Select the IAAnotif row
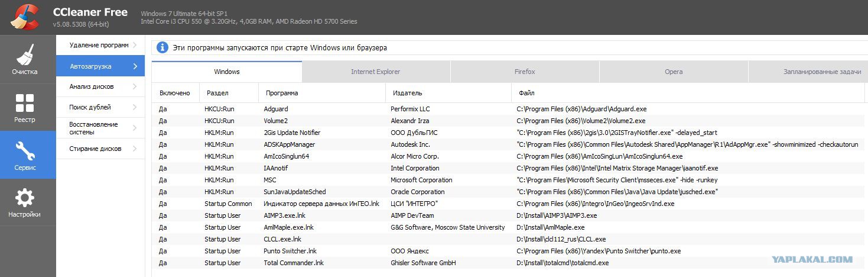Image resolution: width=868 pixels, height=277 pixels. (508, 168)
